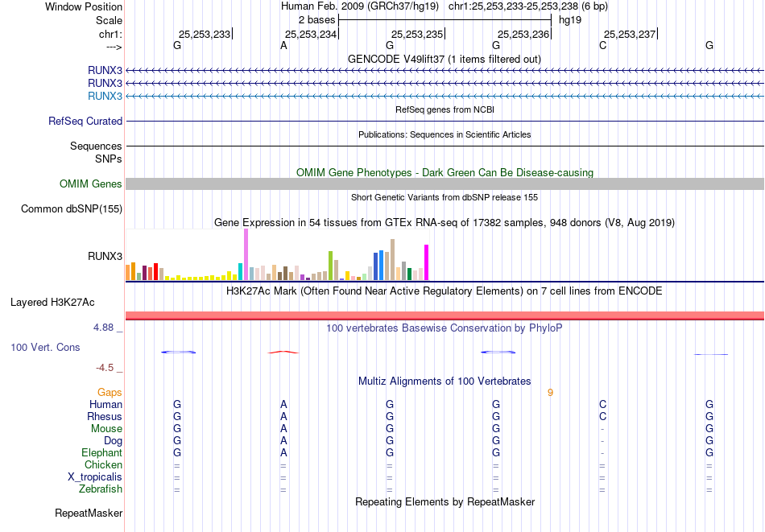Click the red GTEx expression bar

click(x=155, y=271)
